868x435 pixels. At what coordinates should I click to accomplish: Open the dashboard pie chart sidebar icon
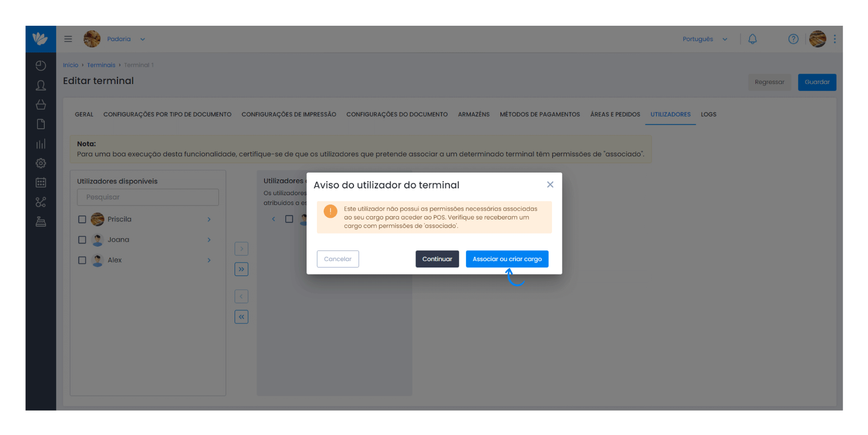(x=41, y=65)
